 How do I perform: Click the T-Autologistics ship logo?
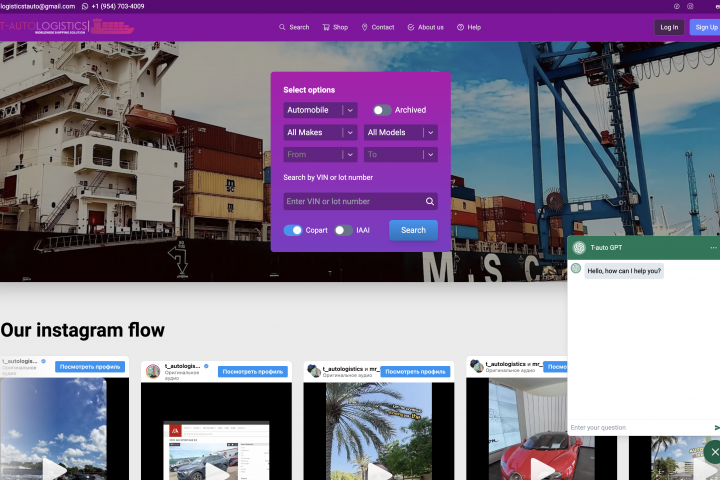point(67,27)
